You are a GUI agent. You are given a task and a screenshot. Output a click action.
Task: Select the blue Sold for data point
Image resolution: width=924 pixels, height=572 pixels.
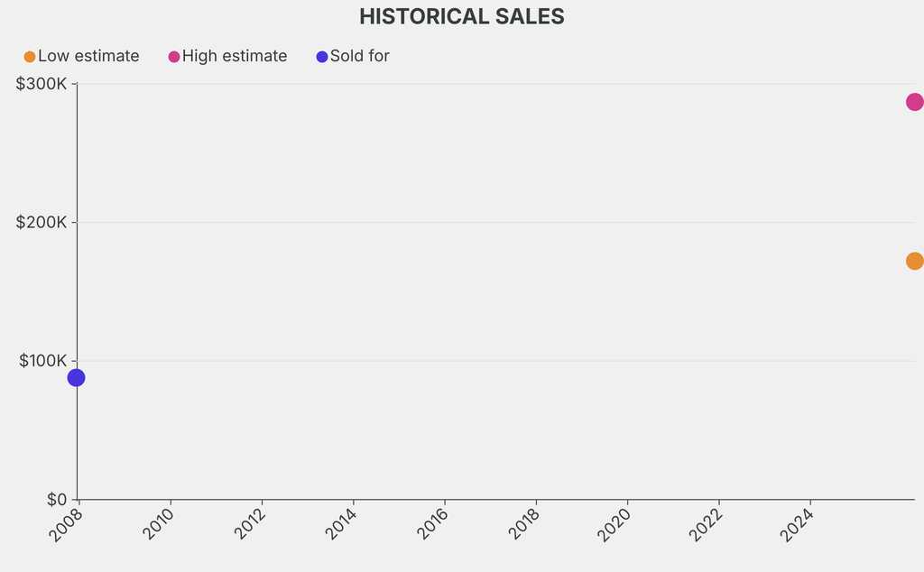77,377
